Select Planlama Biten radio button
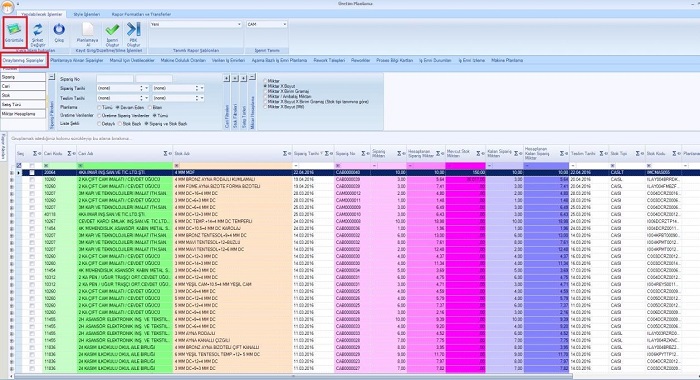This screenshot has width=700, height=380. [x=150, y=108]
